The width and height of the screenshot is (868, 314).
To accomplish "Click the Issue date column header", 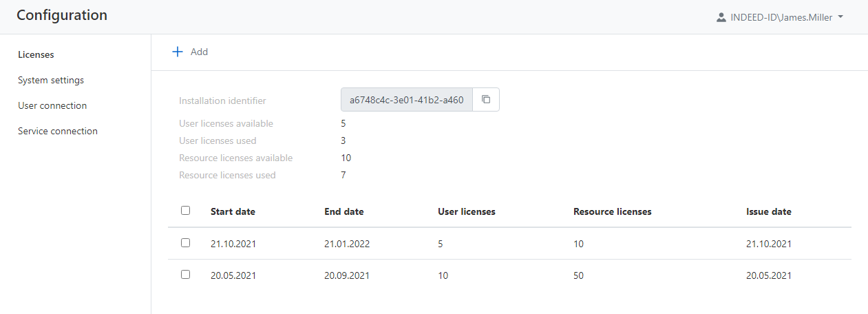I will pyautogui.click(x=768, y=211).
